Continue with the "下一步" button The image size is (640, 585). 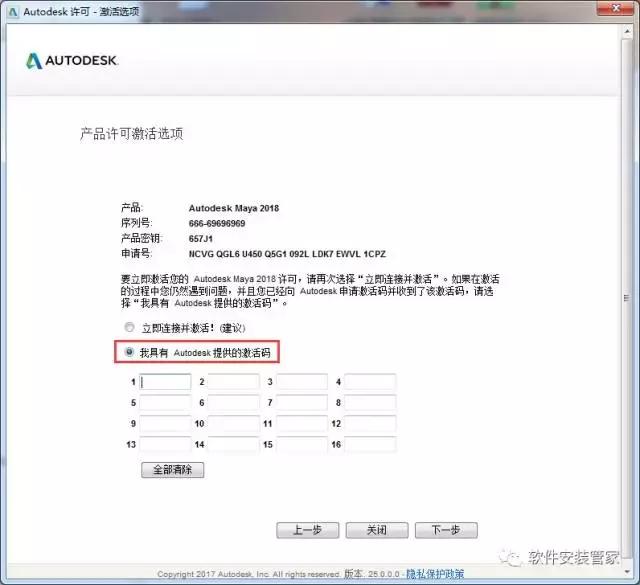tap(445, 530)
